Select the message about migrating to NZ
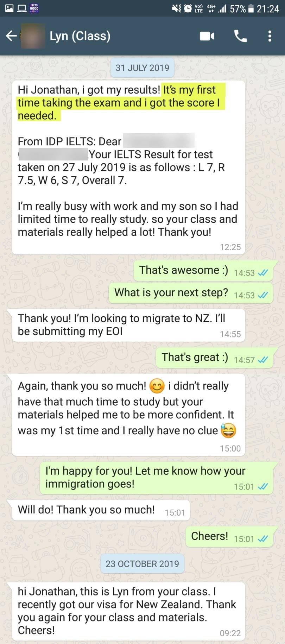Image resolution: width=285 pixels, height=644 pixels. pos(128,325)
